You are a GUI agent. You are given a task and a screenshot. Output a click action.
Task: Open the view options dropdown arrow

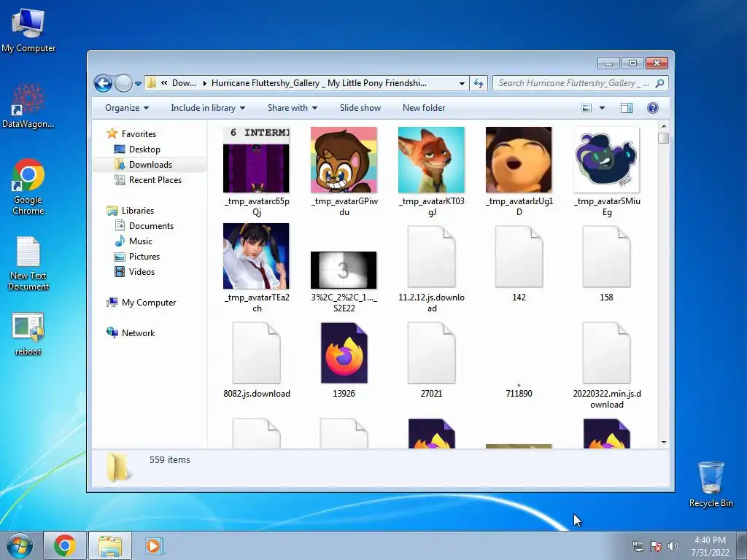pyautogui.click(x=602, y=108)
